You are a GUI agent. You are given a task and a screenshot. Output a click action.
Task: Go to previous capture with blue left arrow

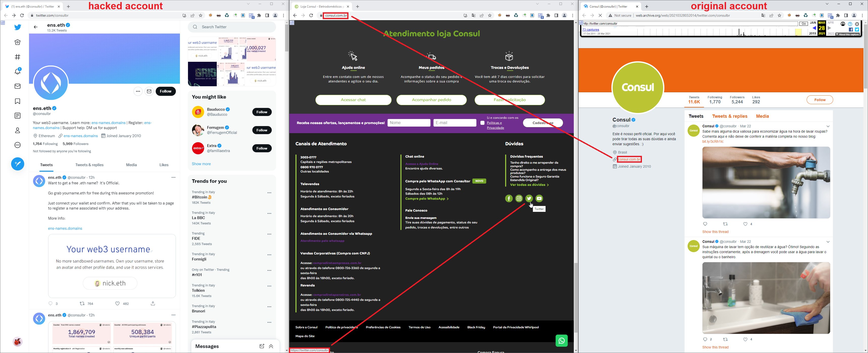click(x=814, y=28)
